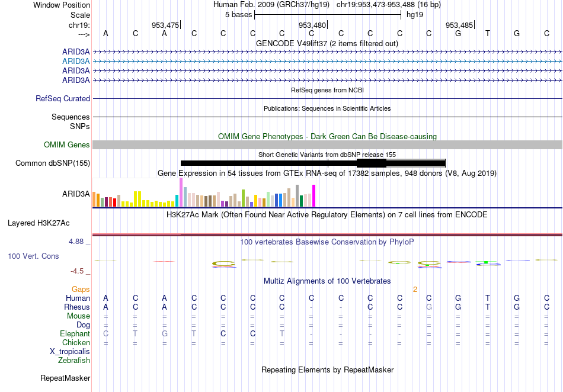Click the -4.5 conservation scale value

77,271
